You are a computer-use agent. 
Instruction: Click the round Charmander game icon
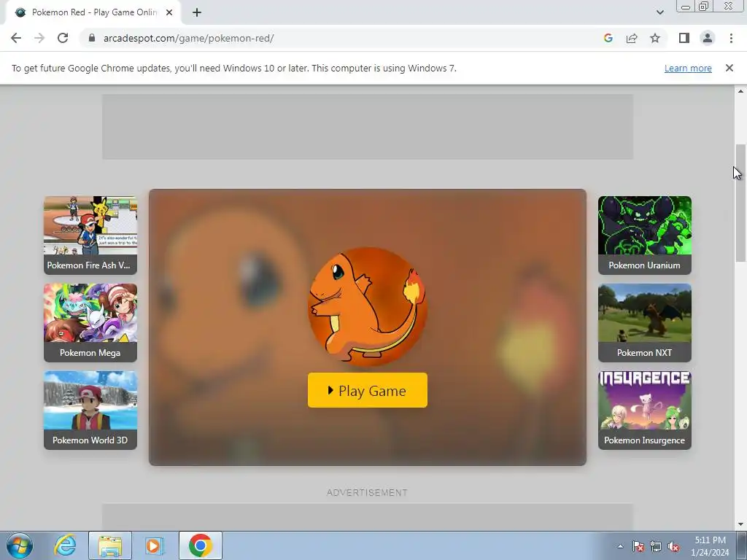pyautogui.click(x=368, y=307)
